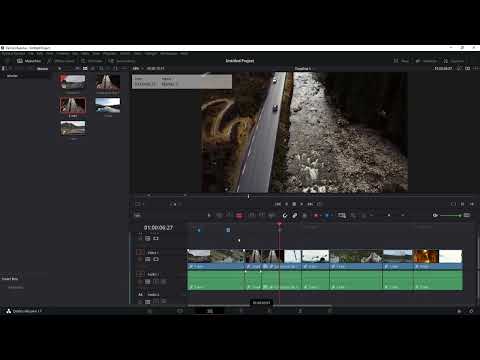Open the Sound Library panel
The width and height of the screenshot is (480, 360).
[122, 61]
